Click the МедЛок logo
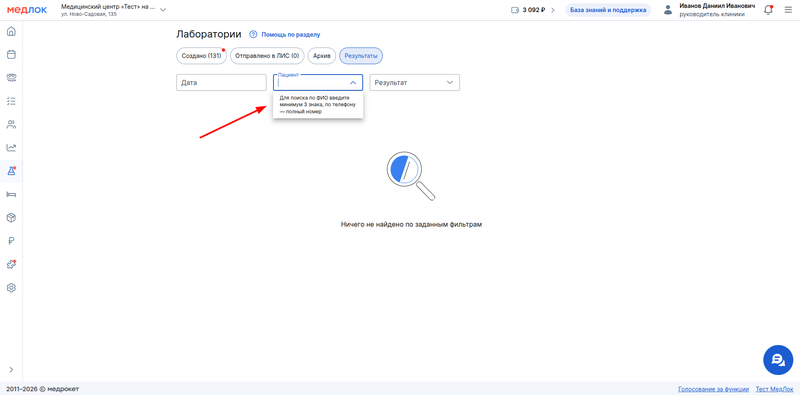Viewport: 800px width, 395px height. [x=27, y=10]
